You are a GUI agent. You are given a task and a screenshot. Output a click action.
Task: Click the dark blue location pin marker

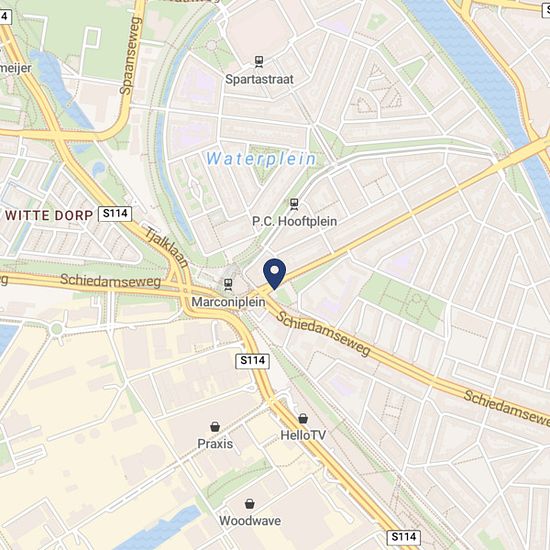pyautogui.click(x=275, y=274)
